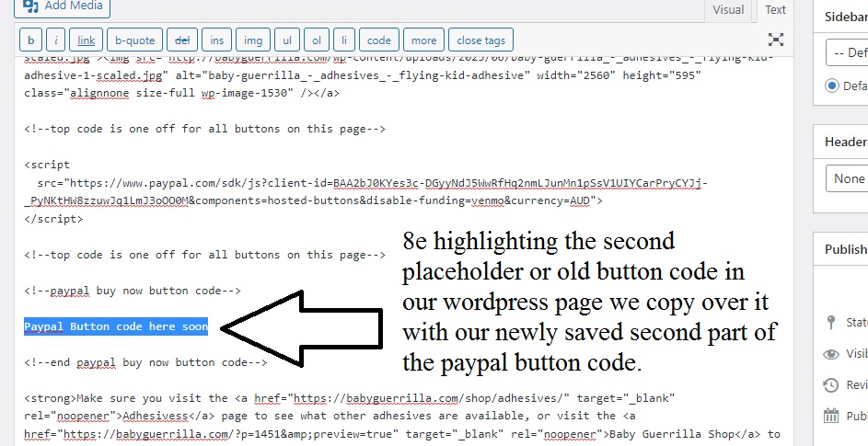
Task: Click the Add Media camera icon
Action: coord(30,6)
